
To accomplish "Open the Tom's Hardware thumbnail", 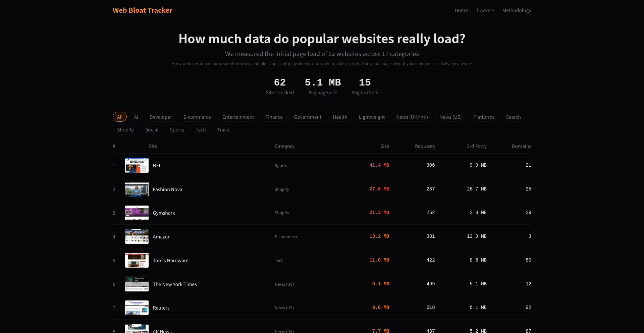I will (x=137, y=260).
